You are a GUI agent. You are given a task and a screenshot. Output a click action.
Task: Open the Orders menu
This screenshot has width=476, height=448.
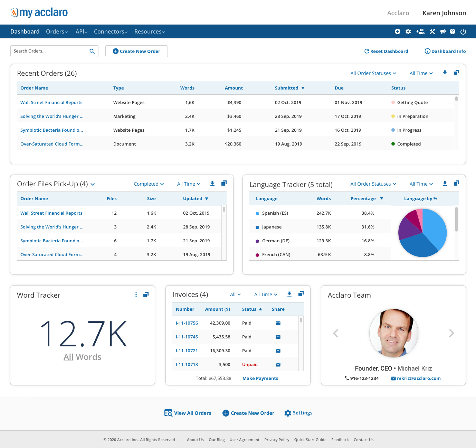[x=57, y=31]
